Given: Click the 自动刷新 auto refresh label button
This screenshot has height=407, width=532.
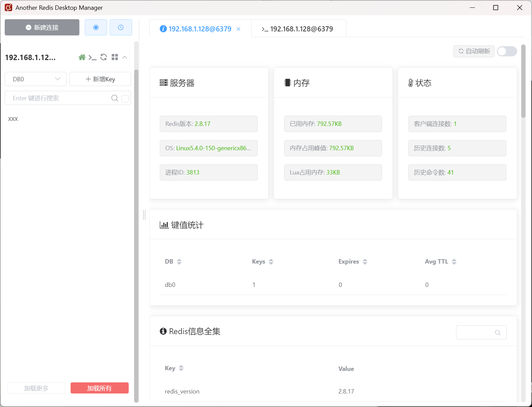Looking at the screenshot, I should tap(474, 51).
